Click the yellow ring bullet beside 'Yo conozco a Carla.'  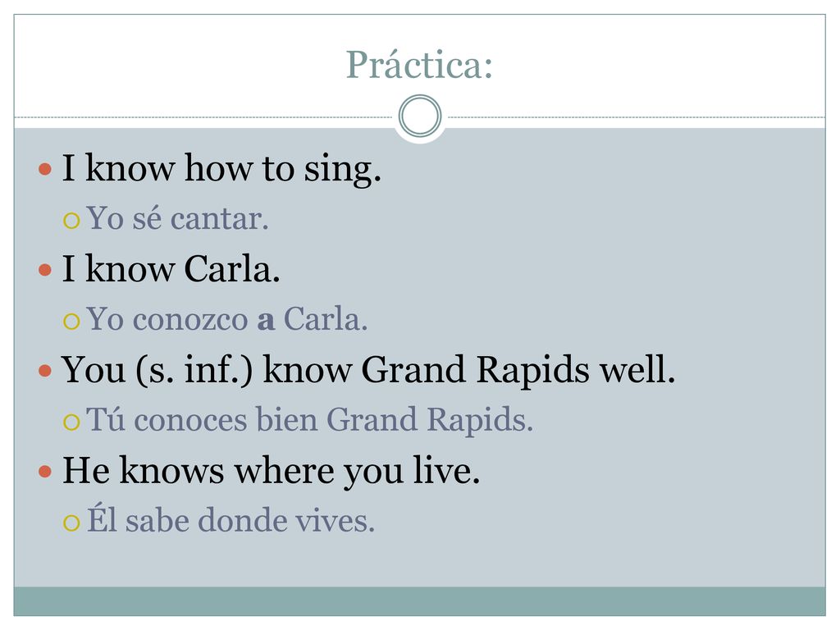point(71,321)
